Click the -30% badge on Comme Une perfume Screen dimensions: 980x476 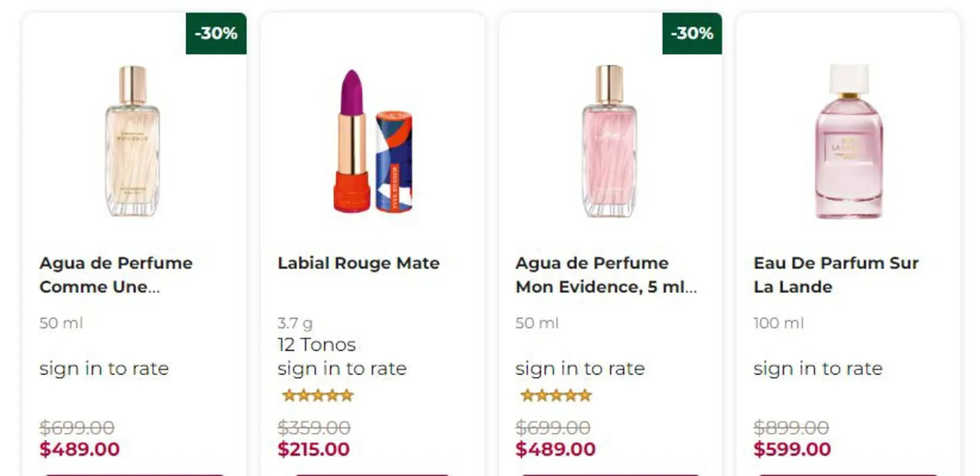click(216, 33)
